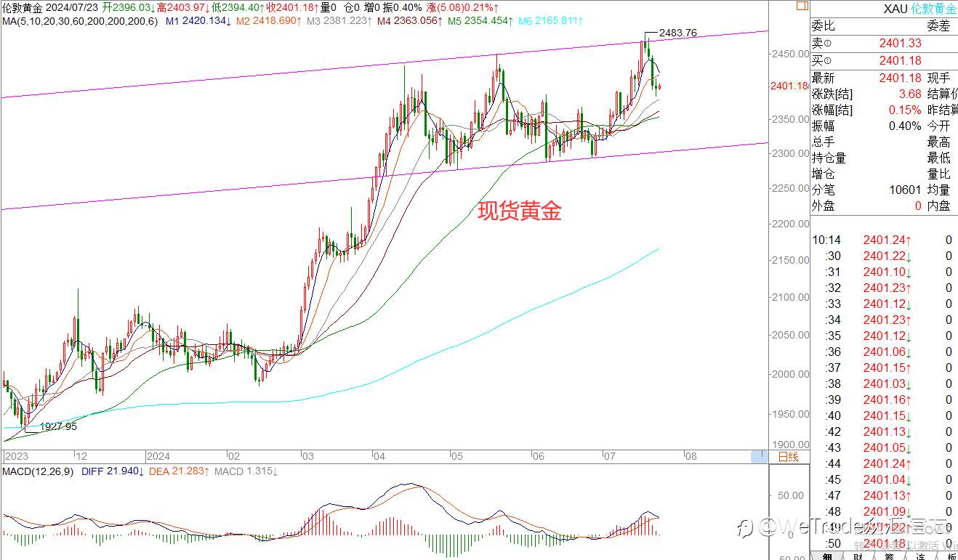Click the M3 2381.223 moving average value

click(338, 20)
